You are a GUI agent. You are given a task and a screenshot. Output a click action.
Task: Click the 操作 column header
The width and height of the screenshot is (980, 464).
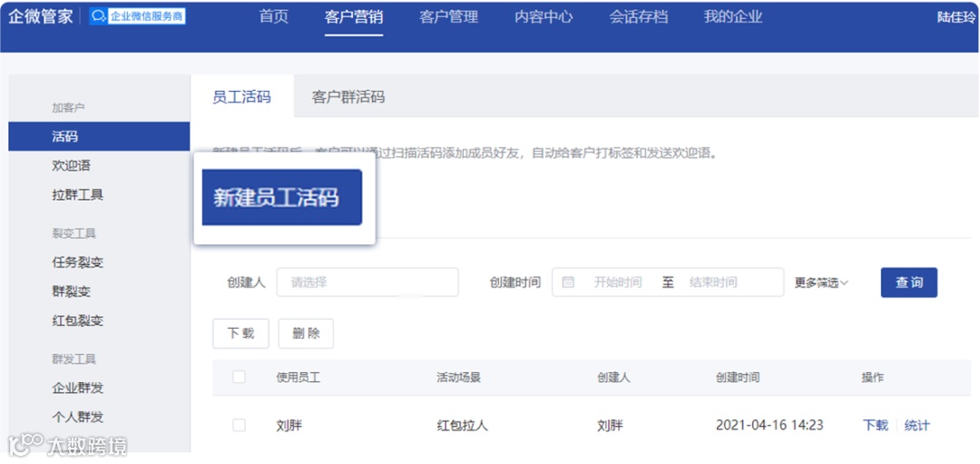(873, 378)
